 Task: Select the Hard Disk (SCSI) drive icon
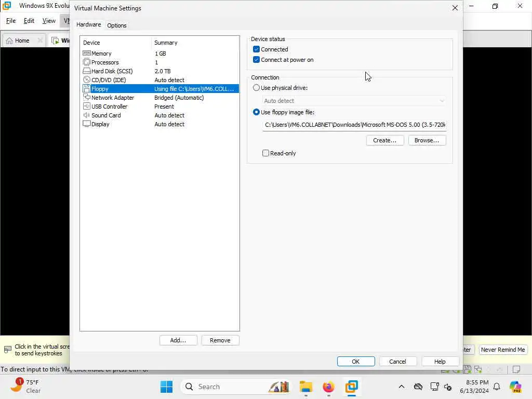(x=87, y=71)
